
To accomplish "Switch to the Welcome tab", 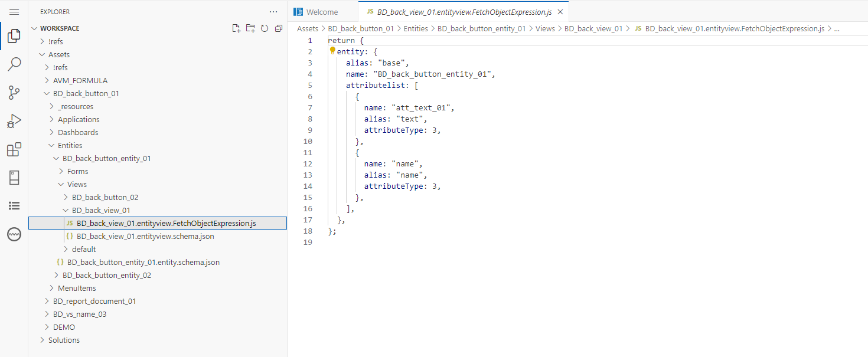I will 322,12.
